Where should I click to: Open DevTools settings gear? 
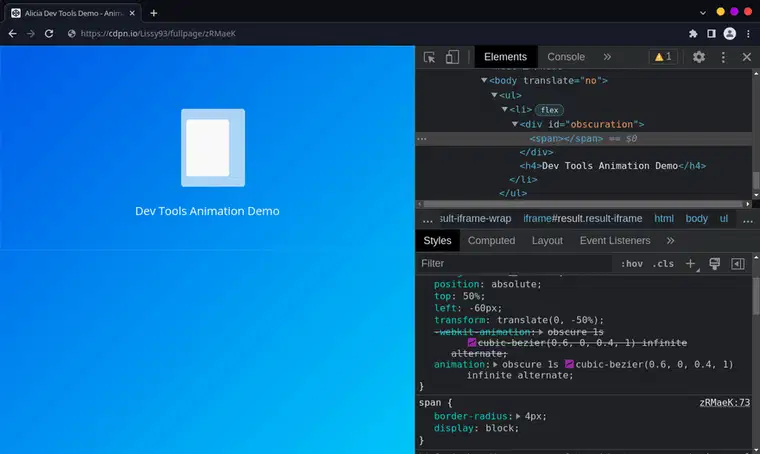pos(698,57)
